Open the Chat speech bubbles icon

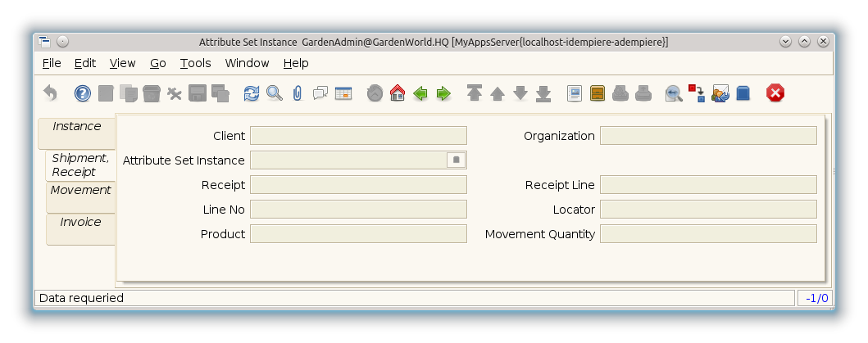[320, 93]
